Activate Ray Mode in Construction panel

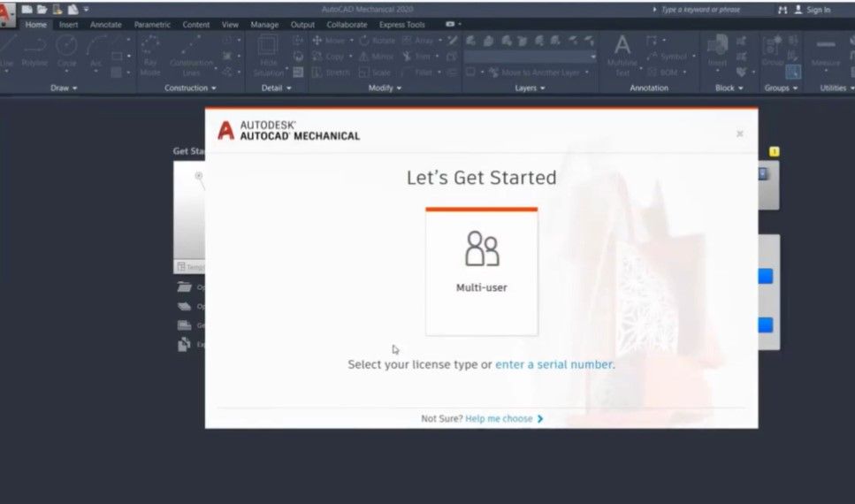point(150,57)
